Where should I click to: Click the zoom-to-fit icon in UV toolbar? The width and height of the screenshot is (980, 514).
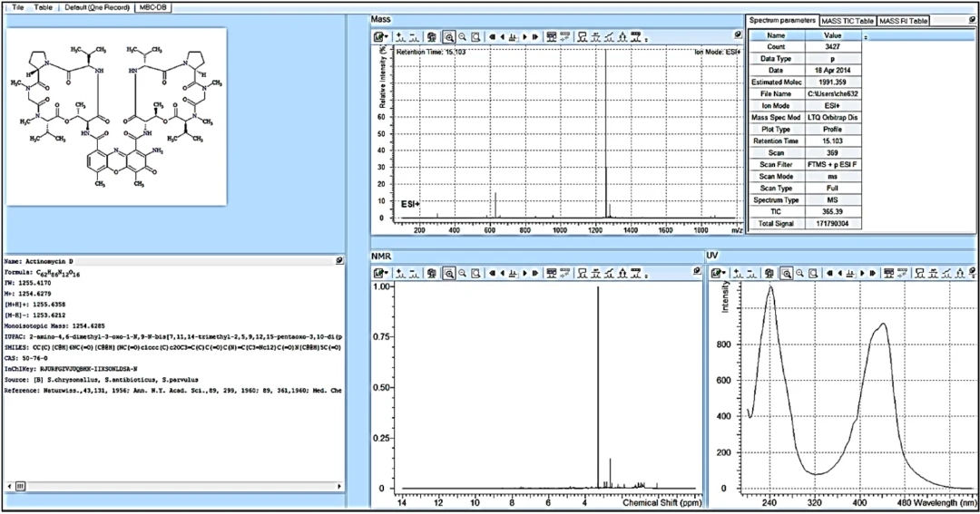pyautogui.click(x=814, y=273)
